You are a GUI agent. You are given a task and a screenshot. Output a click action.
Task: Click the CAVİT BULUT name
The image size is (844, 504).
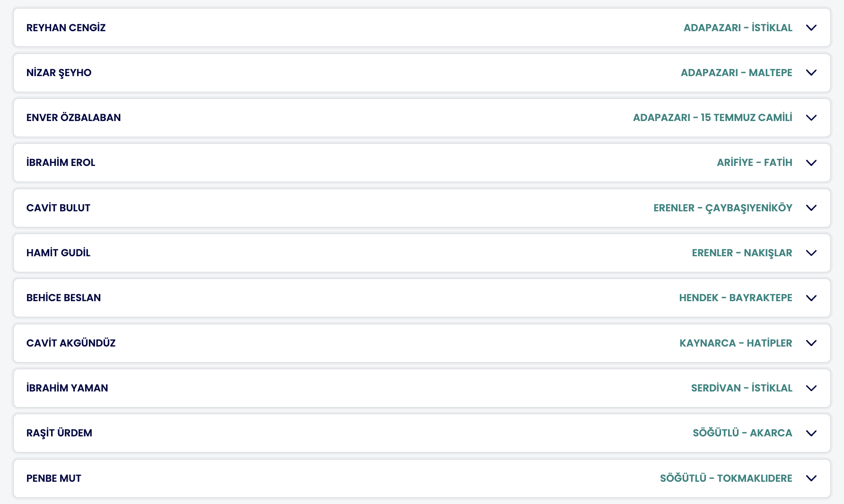58,208
